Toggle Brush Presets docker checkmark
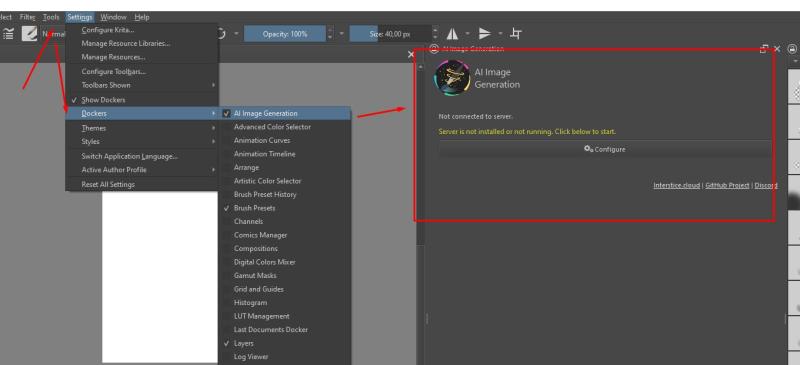Screen dimensions: 800x365 (227, 208)
